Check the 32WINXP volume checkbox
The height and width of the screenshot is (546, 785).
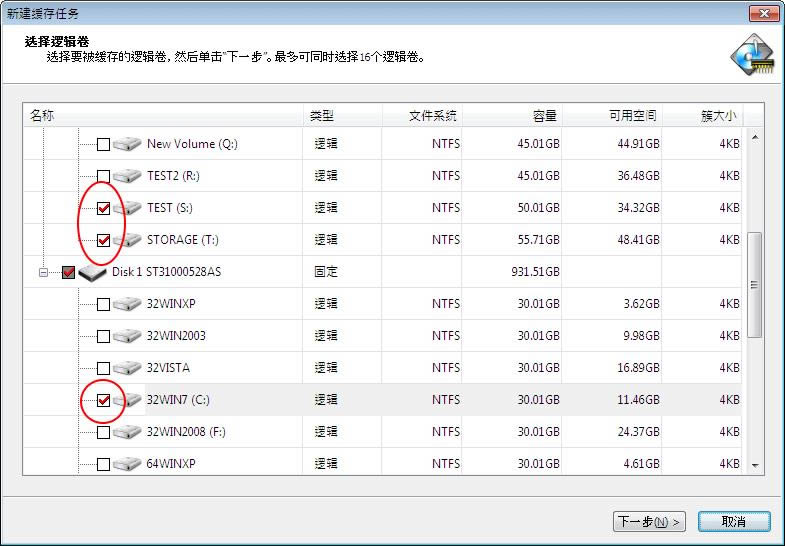(103, 304)
